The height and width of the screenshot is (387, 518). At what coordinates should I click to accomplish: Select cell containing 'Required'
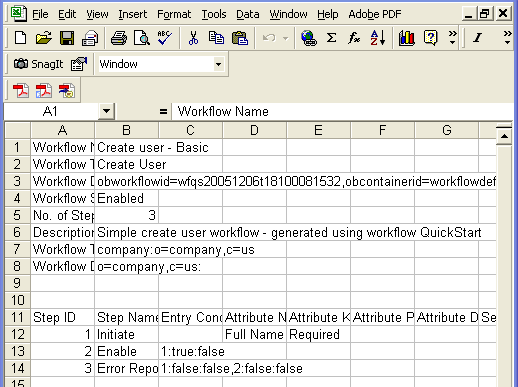tap(318, 334)
